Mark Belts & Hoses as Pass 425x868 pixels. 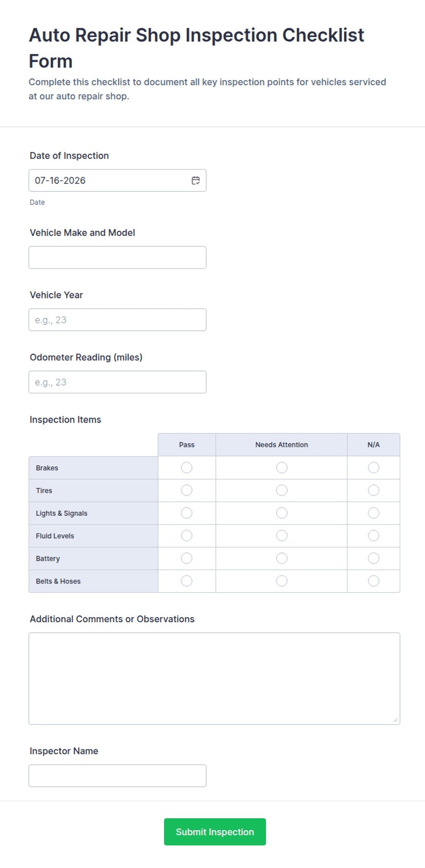[186, 581]
